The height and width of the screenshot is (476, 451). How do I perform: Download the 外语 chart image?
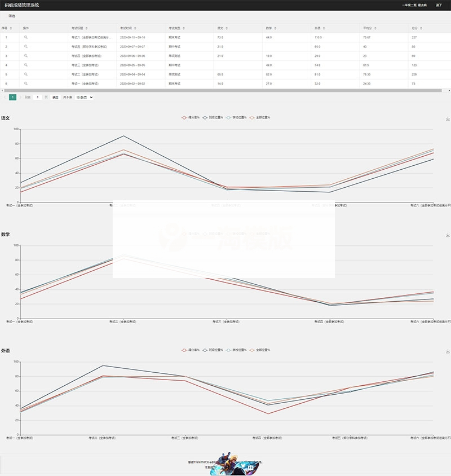(x=448, y=351)
